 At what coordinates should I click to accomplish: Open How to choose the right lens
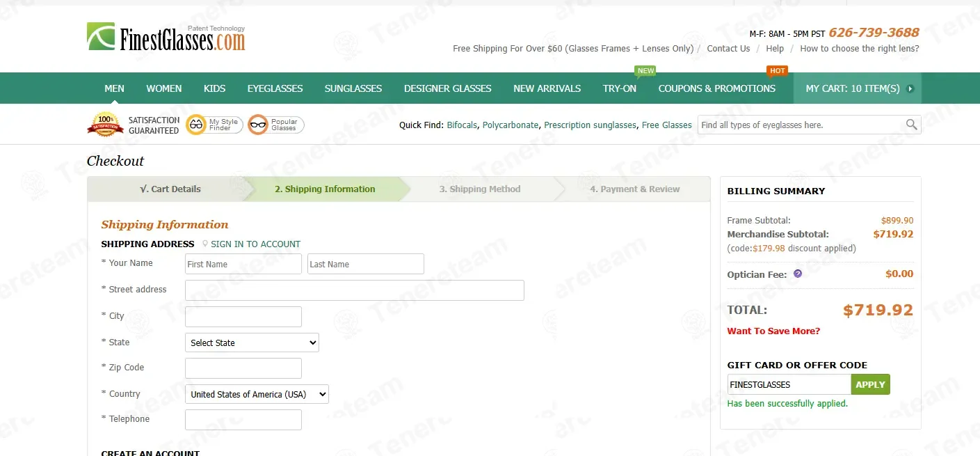pos(860,49)
